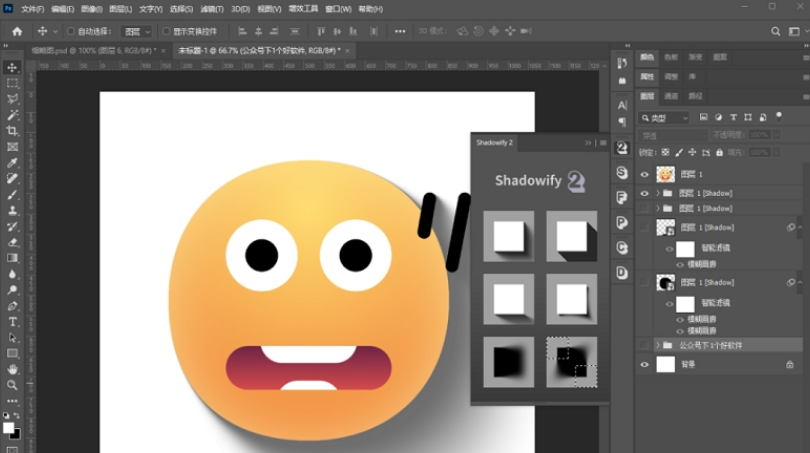Select the Hand tool
The width and height of the screenshot is (810, 453).
12,369
